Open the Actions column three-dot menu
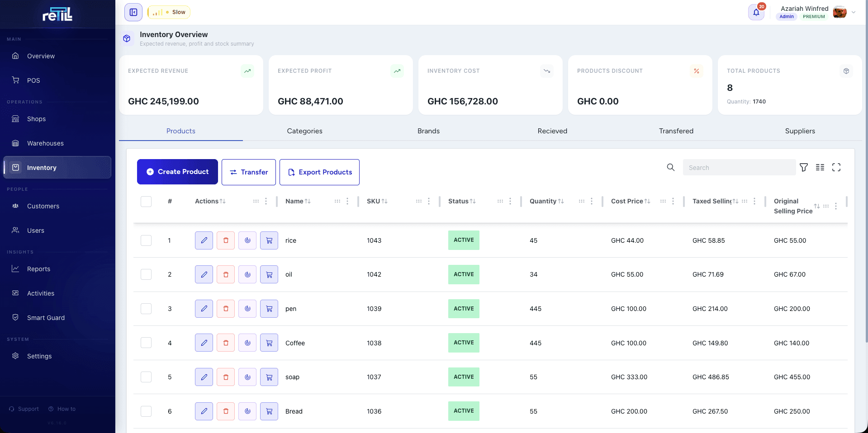Viewport: 868px width, 433px height. (266, 201)
